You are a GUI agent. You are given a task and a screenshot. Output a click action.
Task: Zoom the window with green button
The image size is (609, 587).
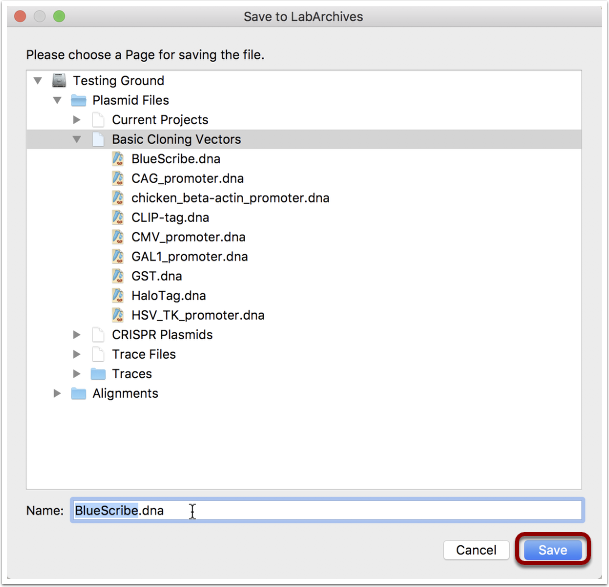(x=59, y=16)
